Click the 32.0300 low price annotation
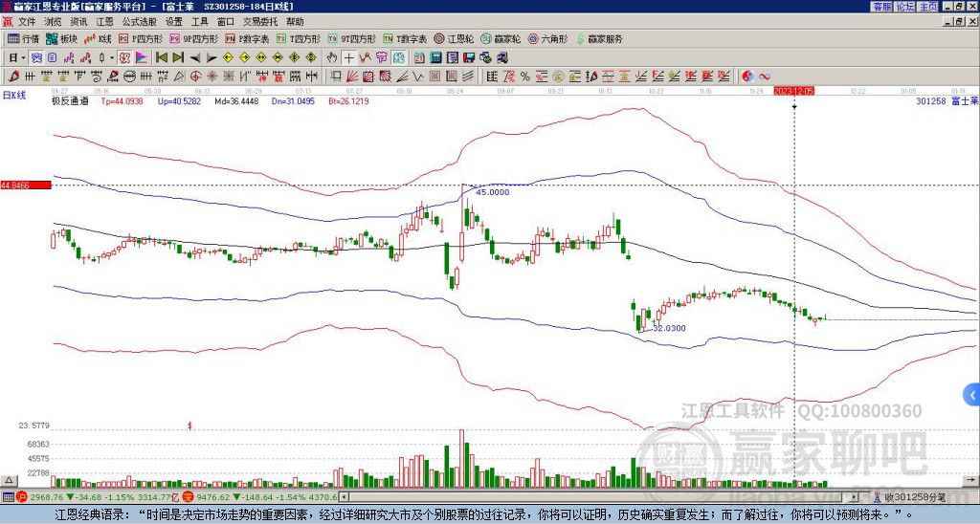980x524 pixels. click(669, 329)
